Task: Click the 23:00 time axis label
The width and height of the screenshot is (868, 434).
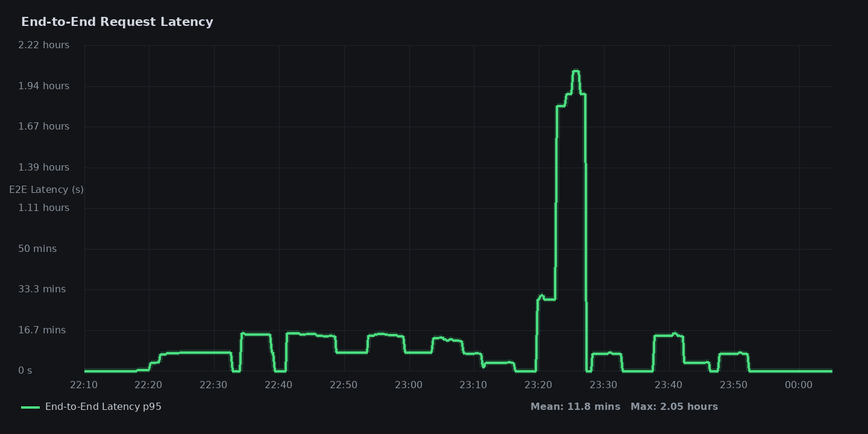Action: pyautogui.click(x=409, y=385)
